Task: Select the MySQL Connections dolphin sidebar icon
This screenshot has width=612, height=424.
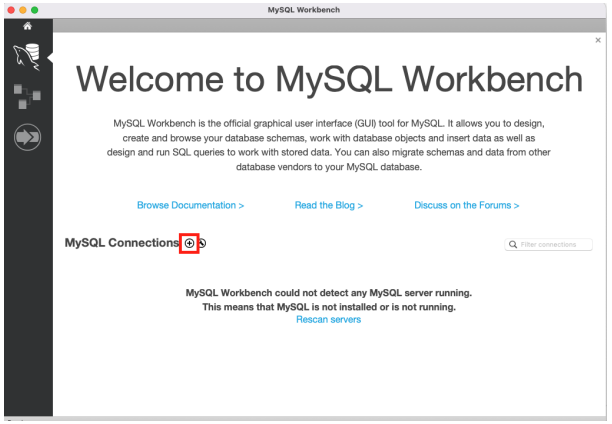Action: point(27,57)
